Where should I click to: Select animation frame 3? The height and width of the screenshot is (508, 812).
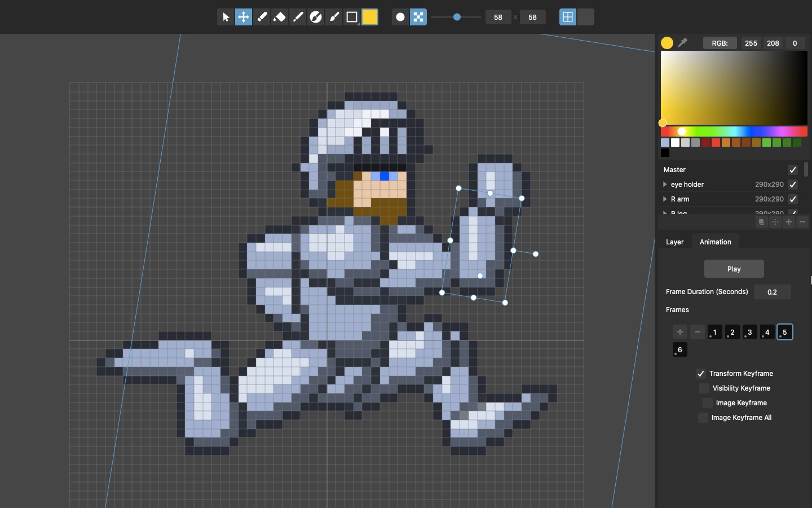click(x=749, y=332)
